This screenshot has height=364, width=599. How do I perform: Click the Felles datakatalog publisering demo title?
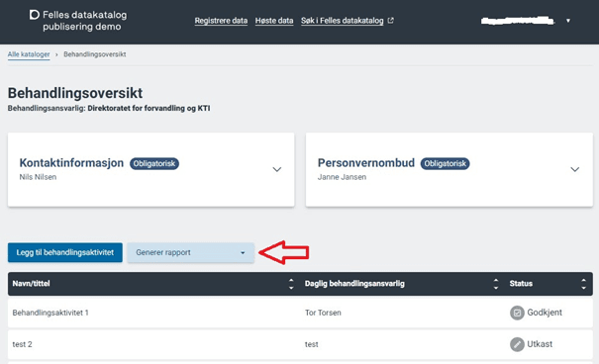click(84, 21)
